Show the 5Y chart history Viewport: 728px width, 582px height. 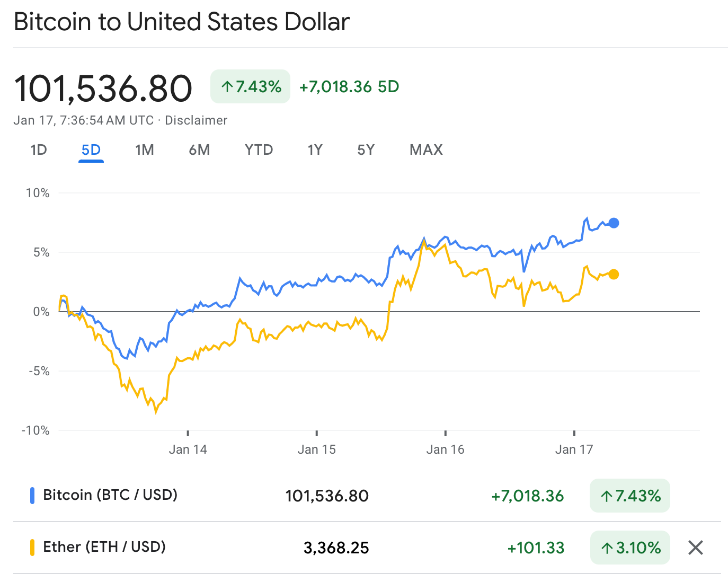[x=366, y=150]
